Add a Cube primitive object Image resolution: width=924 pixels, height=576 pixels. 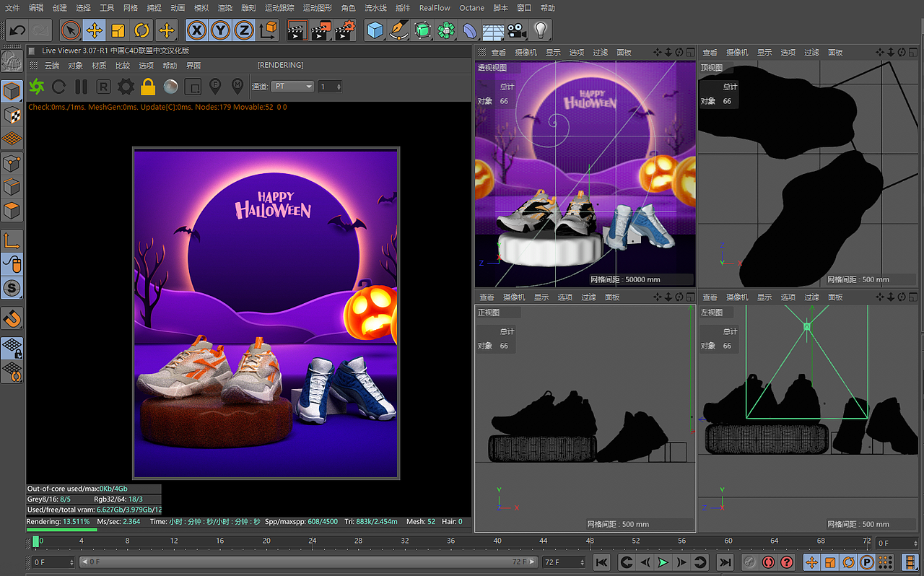click(x=375, y=30)
